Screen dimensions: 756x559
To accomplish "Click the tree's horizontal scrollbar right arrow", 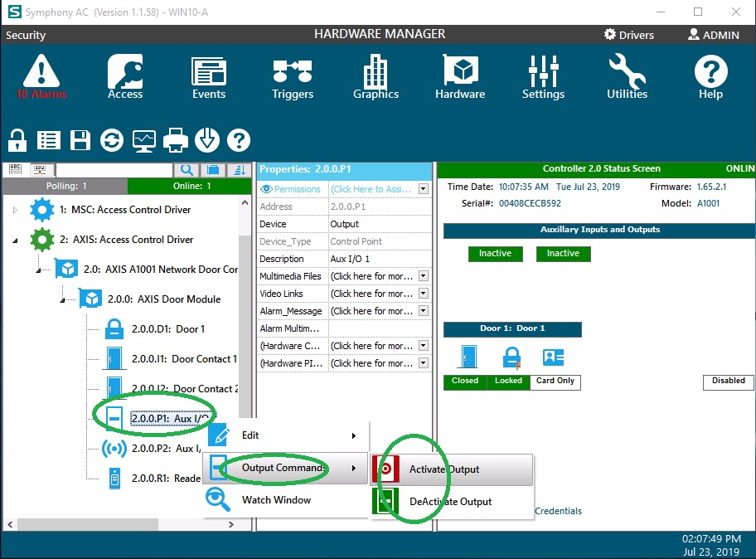I will [231, 524].
